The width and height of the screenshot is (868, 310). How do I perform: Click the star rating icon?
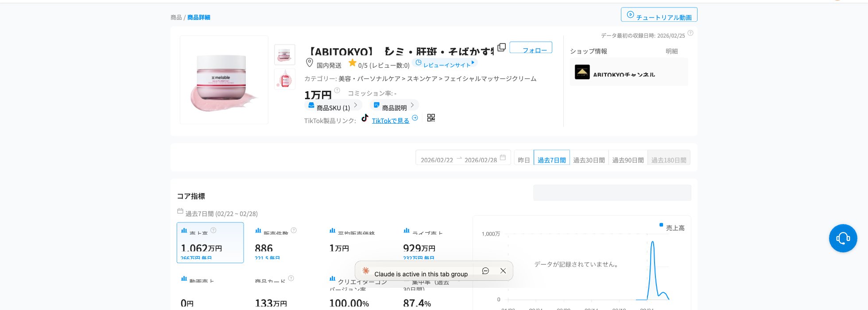tap(353, 63)
